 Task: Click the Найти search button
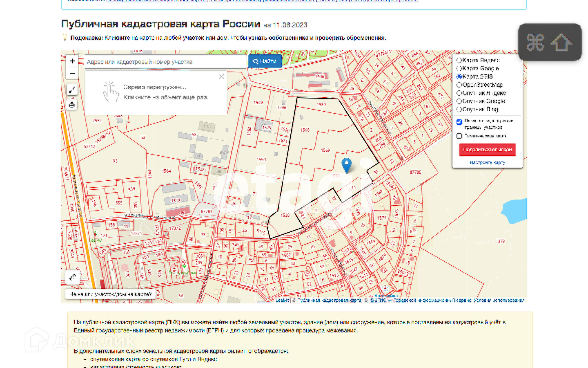pos(265,62)
